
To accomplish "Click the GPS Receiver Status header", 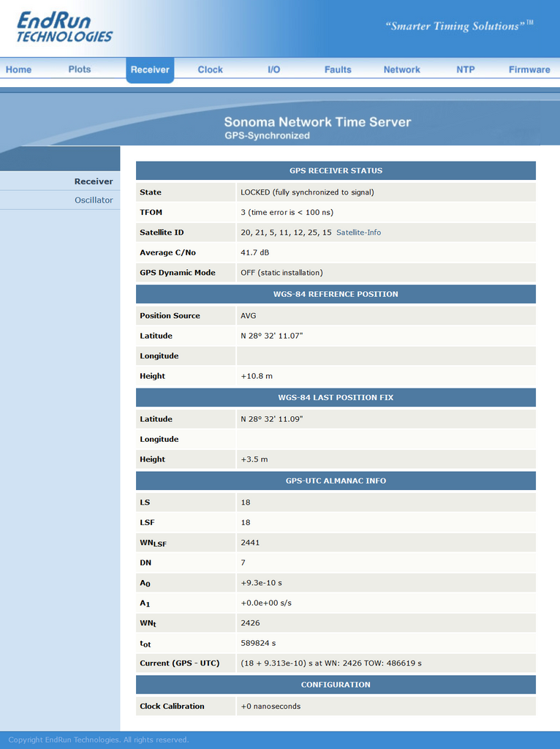I will (x=336, y=170).
